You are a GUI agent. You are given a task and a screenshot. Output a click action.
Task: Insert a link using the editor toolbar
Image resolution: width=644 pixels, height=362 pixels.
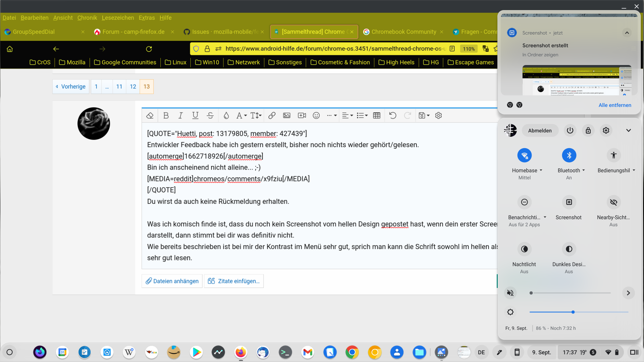[272, 116]
